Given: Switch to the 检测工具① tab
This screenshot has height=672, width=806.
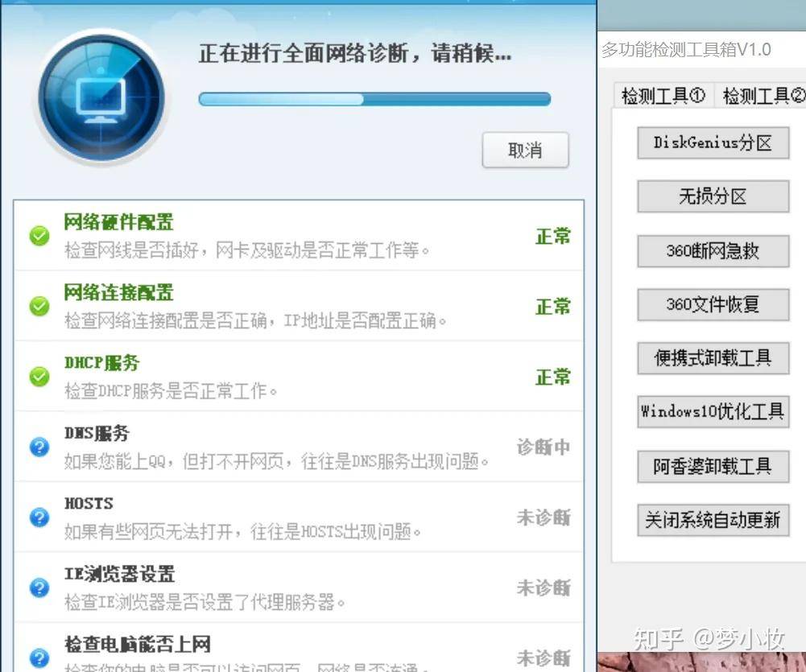Looking at the screenshot, I should click(663, 96).
